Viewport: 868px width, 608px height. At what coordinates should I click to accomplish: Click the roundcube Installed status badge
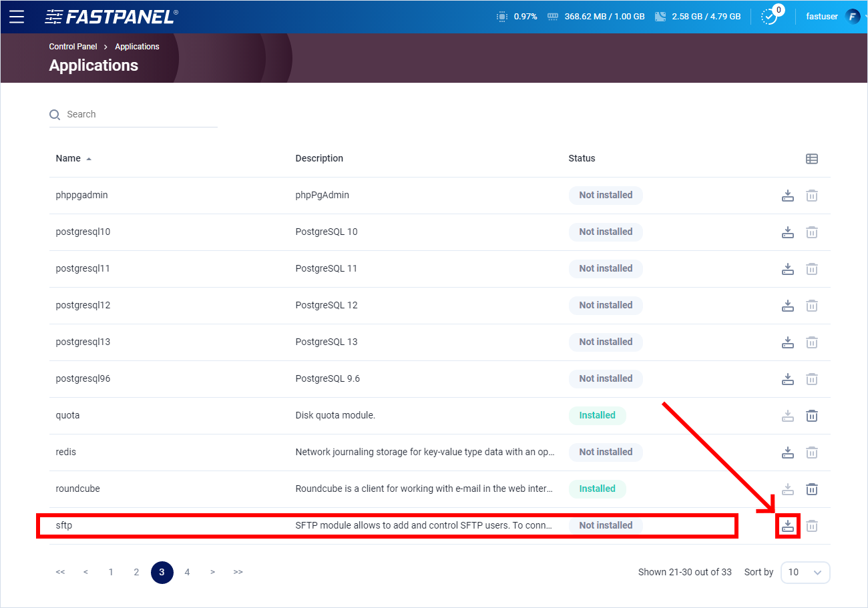coord(597,489)
